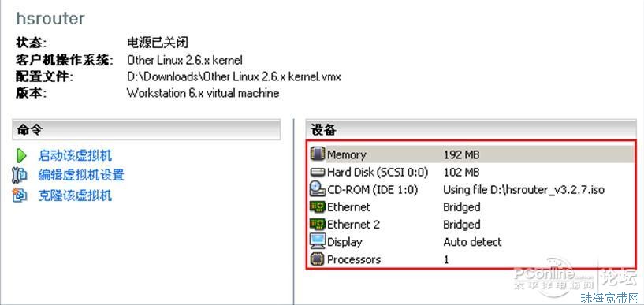Select the Display Auto detect value

472,242
